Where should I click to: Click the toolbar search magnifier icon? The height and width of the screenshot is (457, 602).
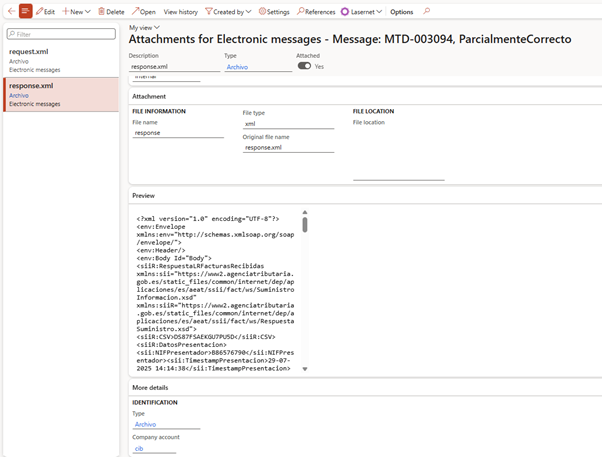click(427, 11)
